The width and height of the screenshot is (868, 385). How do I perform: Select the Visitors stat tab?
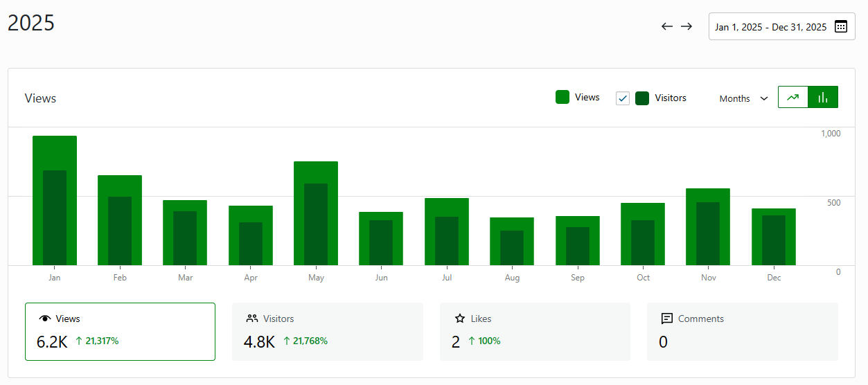[x=327, y=332]
